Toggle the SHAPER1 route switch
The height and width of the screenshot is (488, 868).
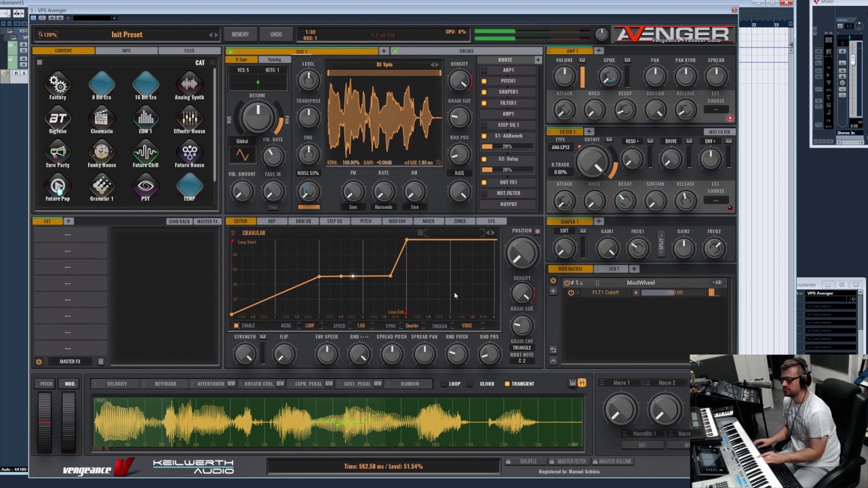[x=484, y=92]
